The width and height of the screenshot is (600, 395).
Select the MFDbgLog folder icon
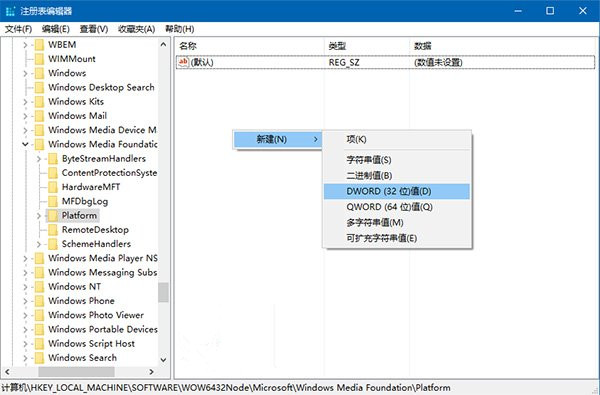pyautogui.click(x=53, y=201)
